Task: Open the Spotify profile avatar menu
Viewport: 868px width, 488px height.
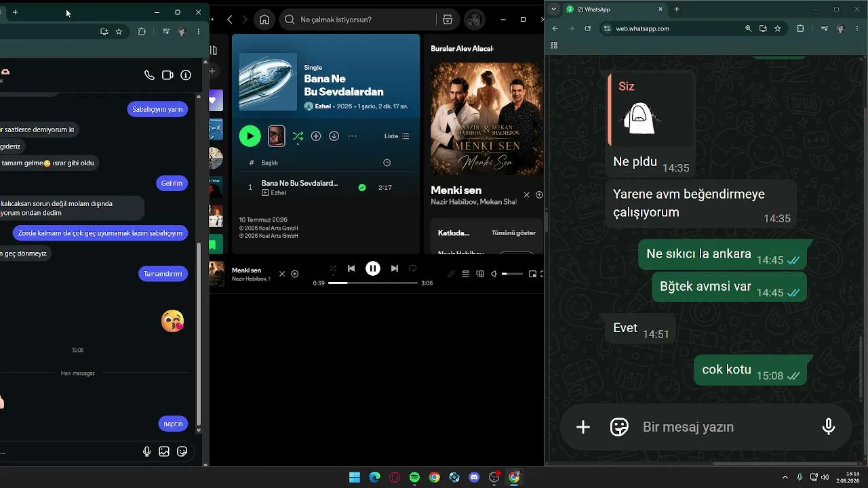Action: tap(475, 20)
